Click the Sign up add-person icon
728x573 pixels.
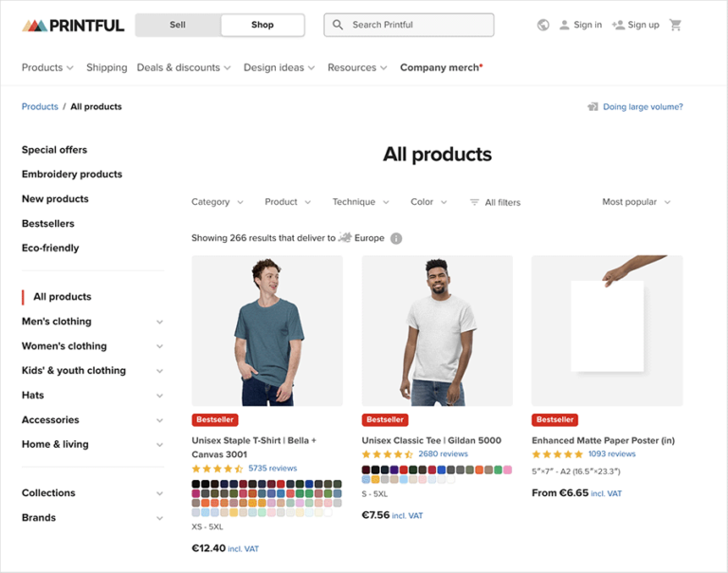(618, 25)
